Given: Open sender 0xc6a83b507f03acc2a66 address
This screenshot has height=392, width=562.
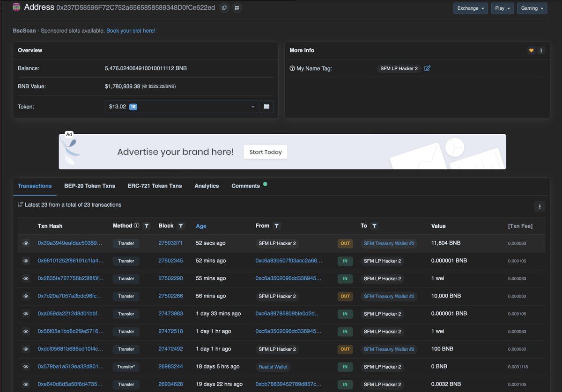Looking at the screenshot, I should coord(289,261).
